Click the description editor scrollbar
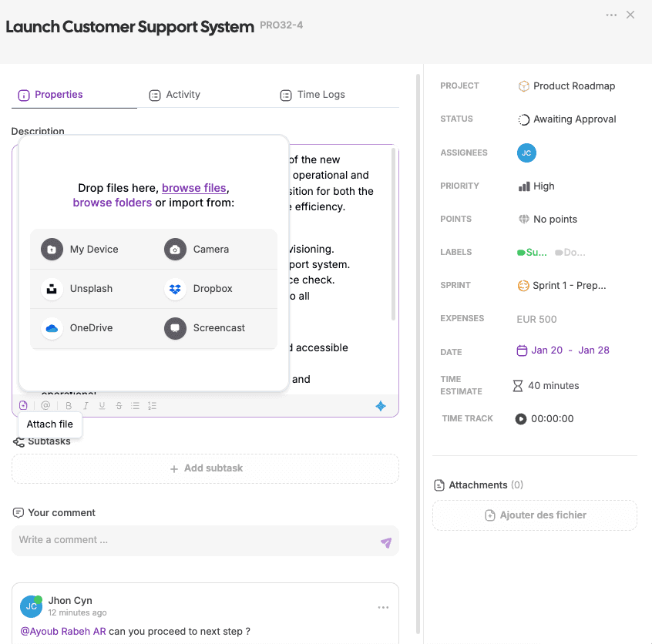This screenshot has height=644, width=652. click(393, 234)
